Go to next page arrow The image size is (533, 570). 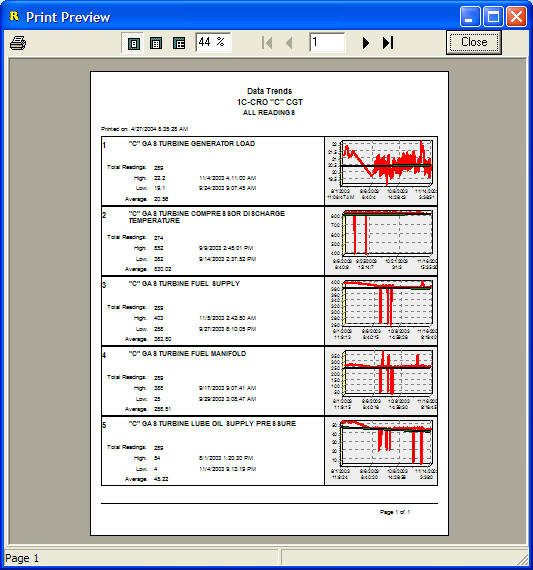pos(366,43)
